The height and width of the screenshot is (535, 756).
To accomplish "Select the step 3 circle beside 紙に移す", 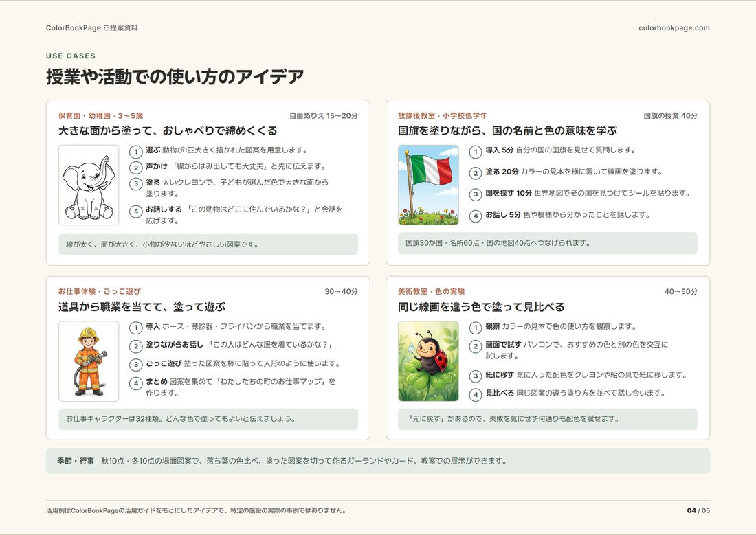I will [x=476, y=376].
